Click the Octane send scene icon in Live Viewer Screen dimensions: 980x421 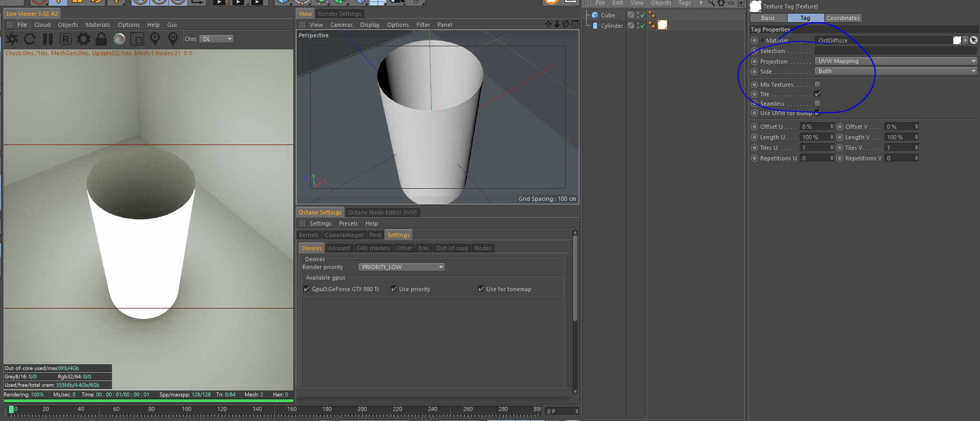[x=12, y=39]
